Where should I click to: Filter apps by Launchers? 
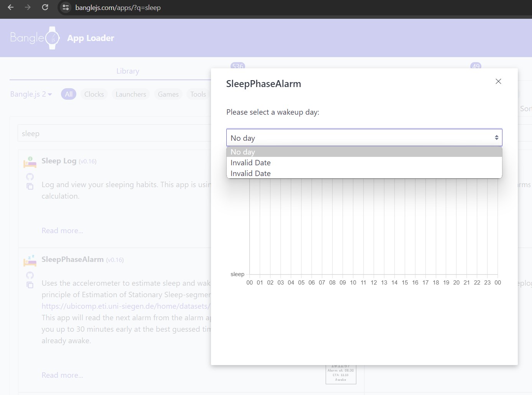[131, 94]
